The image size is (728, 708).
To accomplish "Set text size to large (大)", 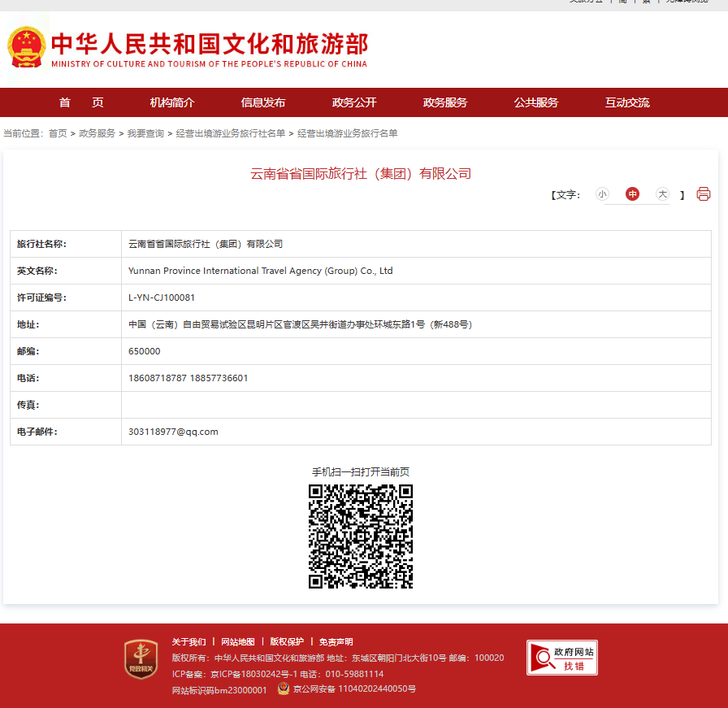I will coord(662,193).
